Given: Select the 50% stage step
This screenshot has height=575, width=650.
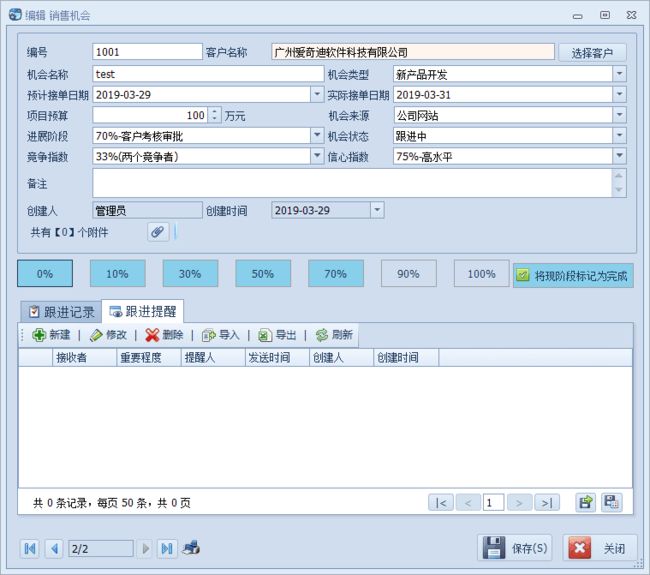Looking at the screenshot, I should [x=263, y=274].
